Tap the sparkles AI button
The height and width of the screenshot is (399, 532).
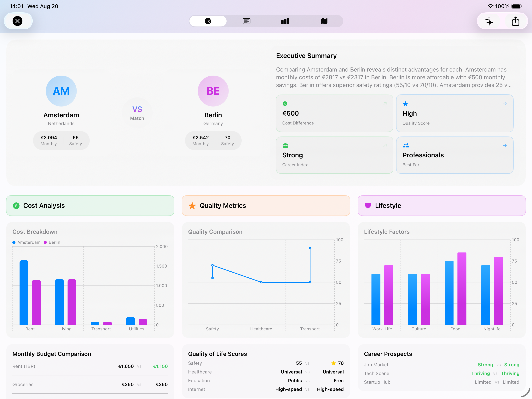[x=489, y=21]
